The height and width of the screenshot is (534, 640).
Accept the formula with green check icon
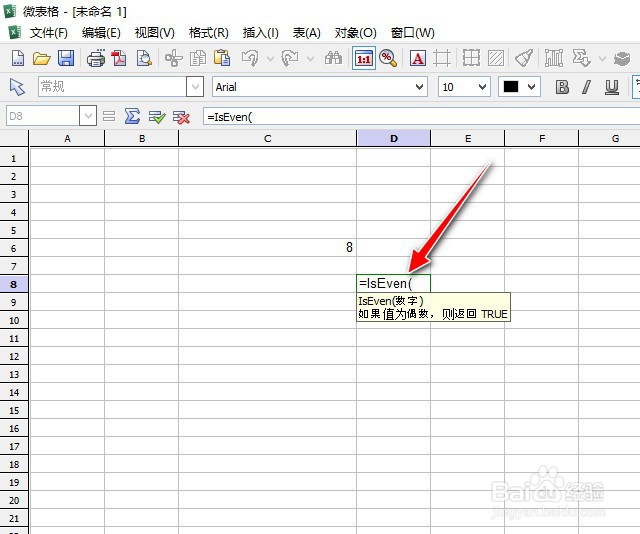pyautogui.click(x=157, y=117)
